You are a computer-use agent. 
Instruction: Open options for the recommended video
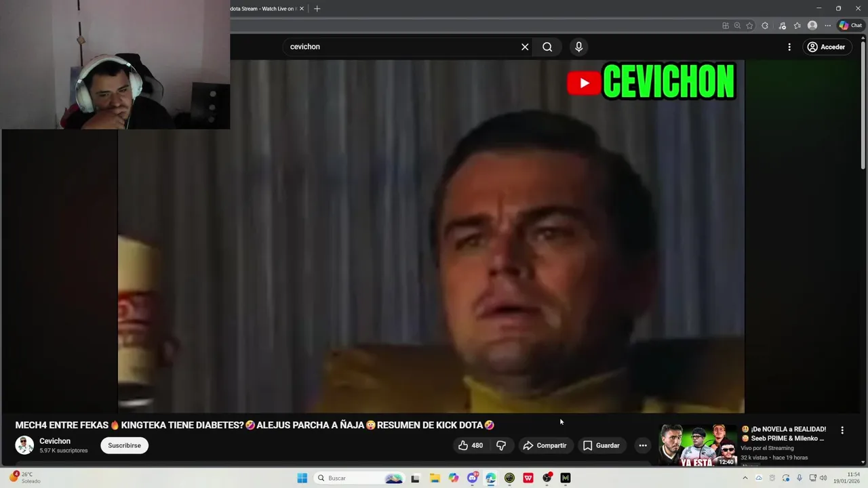(x=842, y=430)
